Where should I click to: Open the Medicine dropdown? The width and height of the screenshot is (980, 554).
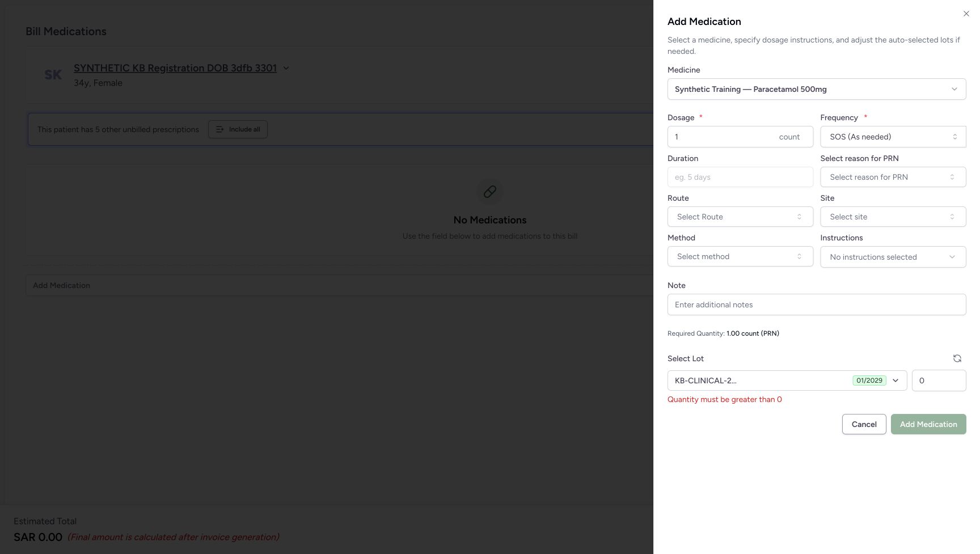click(817, 89)
